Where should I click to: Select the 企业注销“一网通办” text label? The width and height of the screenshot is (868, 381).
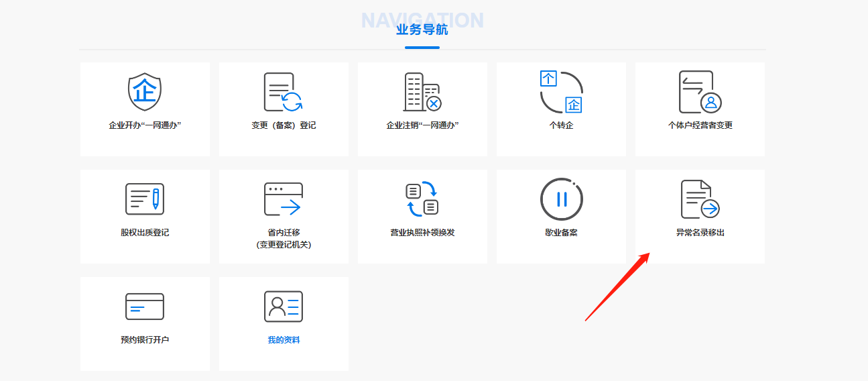coord(422,125)
